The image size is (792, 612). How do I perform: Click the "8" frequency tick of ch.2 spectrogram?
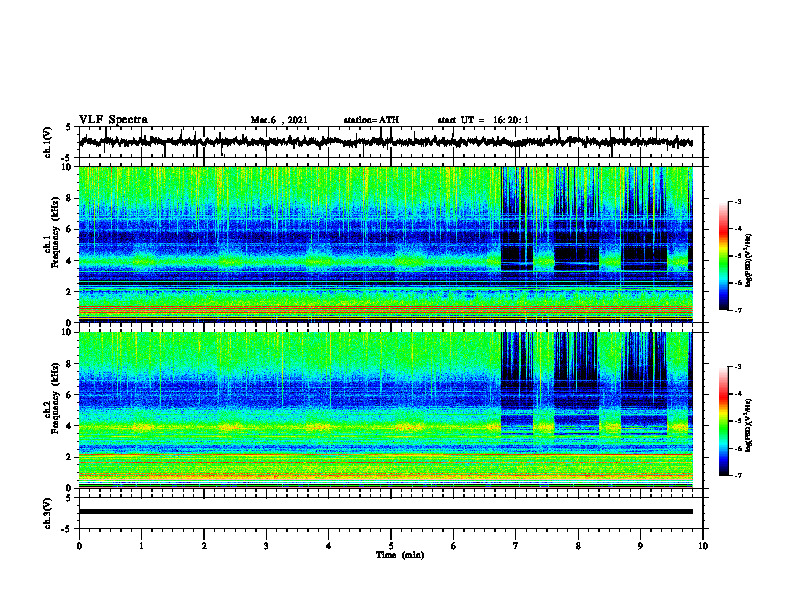(x=70, y=364)
